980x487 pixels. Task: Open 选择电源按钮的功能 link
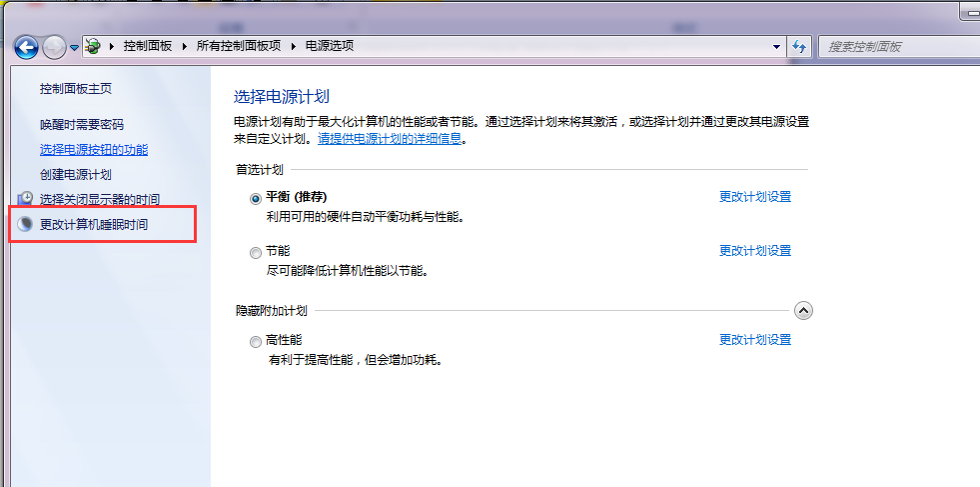[94, 150]
